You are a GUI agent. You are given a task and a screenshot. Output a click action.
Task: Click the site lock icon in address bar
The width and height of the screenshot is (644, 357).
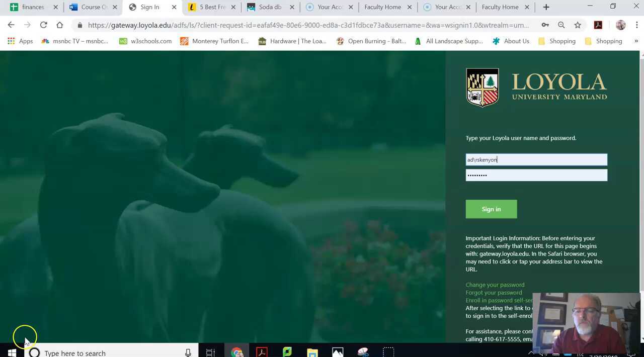coord(79,25)
